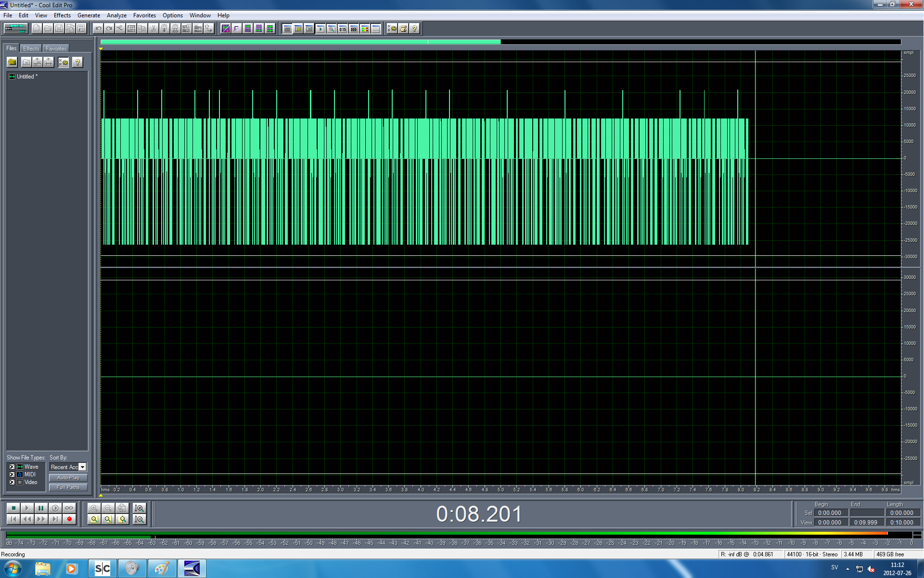Open the Options menu
The height and width of the screenshot is (578, 924).
172,15
